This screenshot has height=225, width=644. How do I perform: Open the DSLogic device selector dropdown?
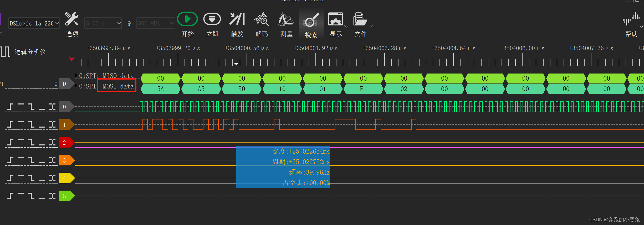pyautogui.click(x=34, y=23)
